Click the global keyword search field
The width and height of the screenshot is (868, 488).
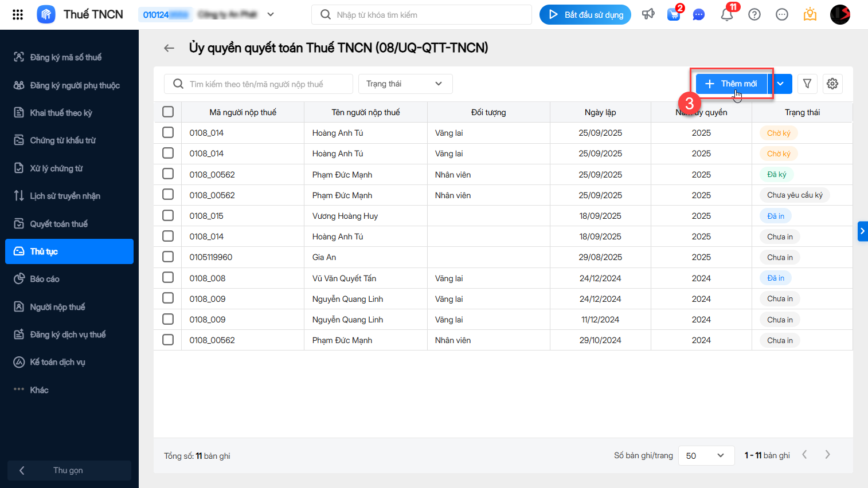(x=421, y=15)
